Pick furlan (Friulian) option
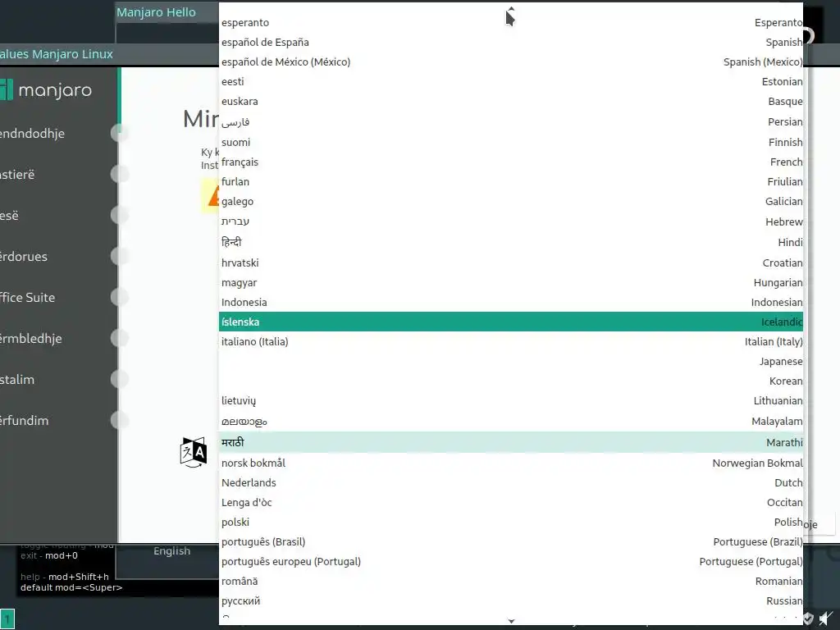840x630 pixels. (511, 182)
